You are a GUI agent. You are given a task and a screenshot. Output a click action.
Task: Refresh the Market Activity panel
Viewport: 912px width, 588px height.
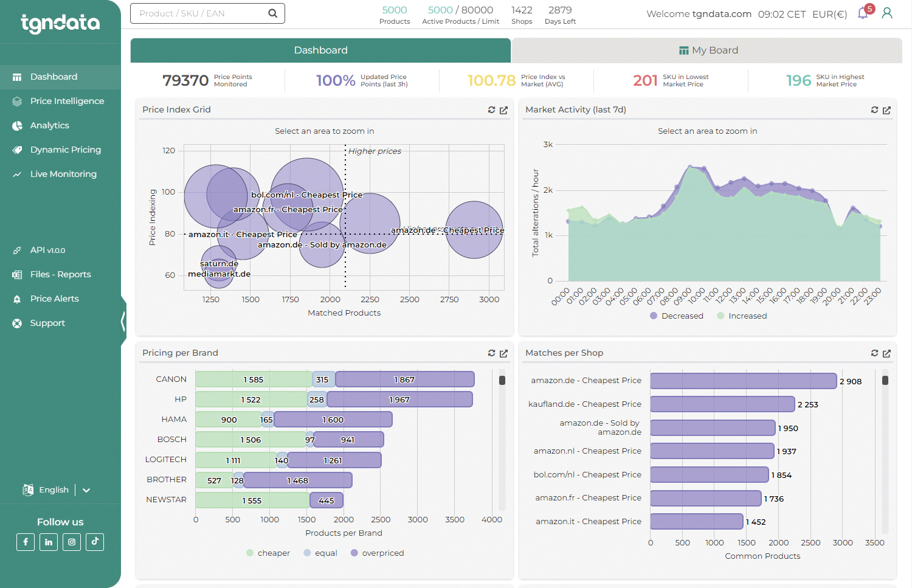tap(874, 110)
